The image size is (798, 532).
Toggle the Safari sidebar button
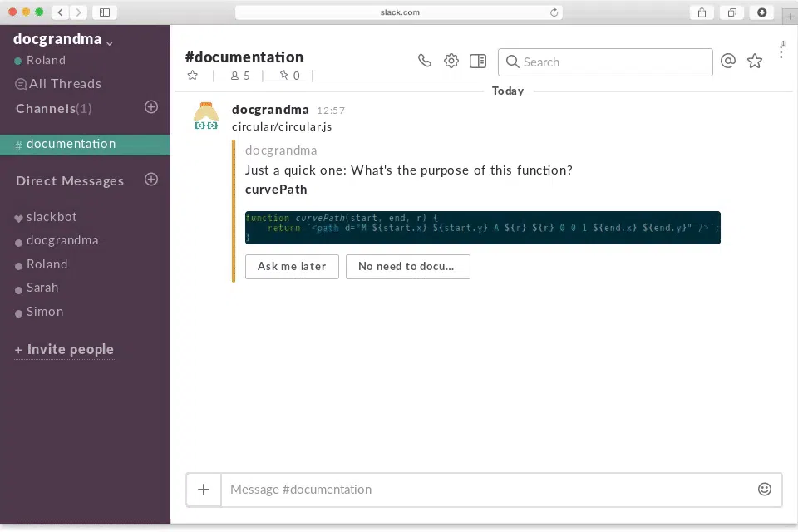tap(105, 12)
